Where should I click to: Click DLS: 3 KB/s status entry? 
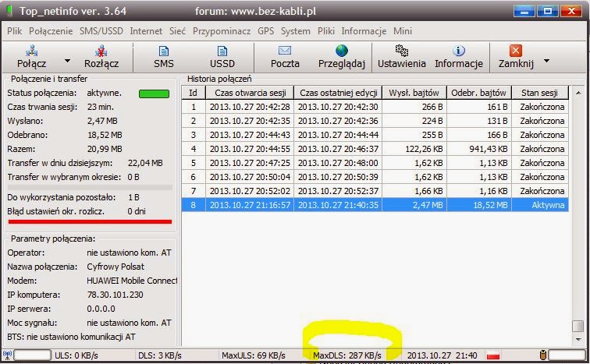pos(160,355)
